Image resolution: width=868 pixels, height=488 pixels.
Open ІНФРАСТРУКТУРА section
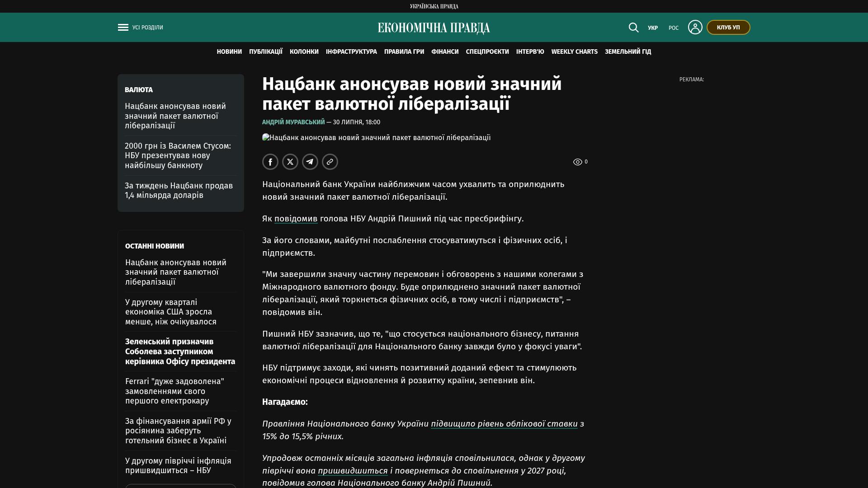point(351,52)
